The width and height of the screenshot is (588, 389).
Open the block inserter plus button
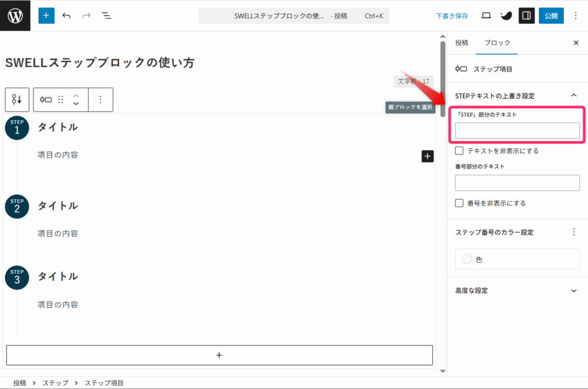click(x=47, y=16)
